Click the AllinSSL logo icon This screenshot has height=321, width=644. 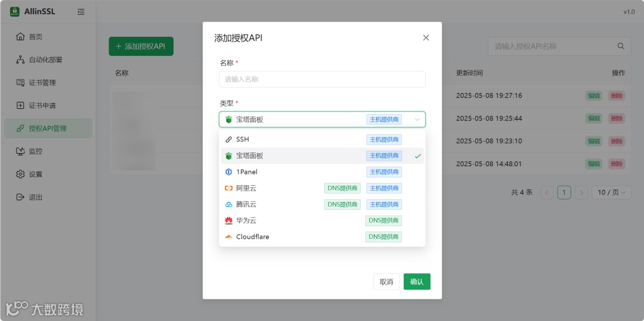15,12
